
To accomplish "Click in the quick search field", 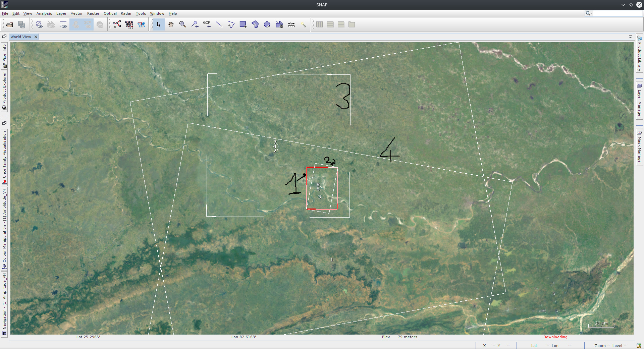I will (x=617, y=13).
